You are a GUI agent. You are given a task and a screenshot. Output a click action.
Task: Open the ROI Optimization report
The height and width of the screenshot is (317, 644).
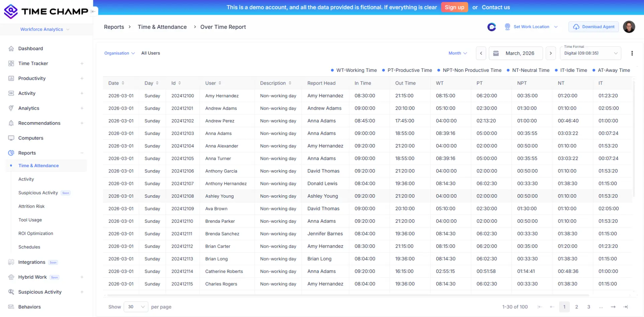[36, 233]
